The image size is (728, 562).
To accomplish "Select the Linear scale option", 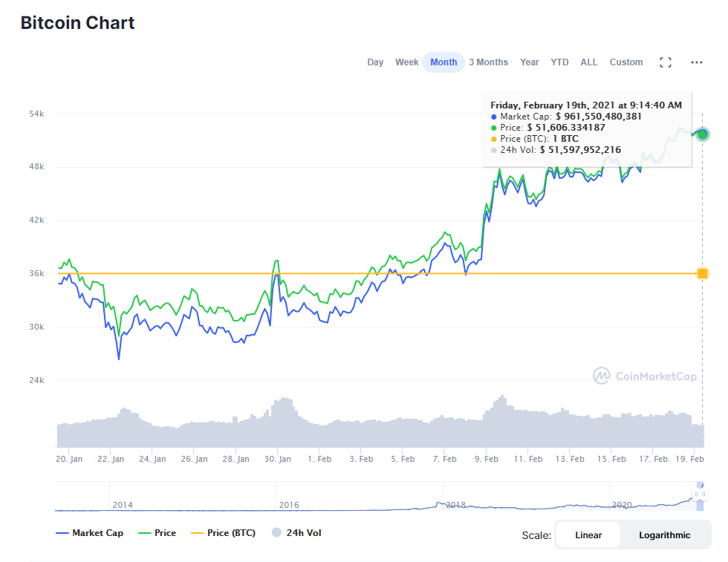I will pos(588,535).
